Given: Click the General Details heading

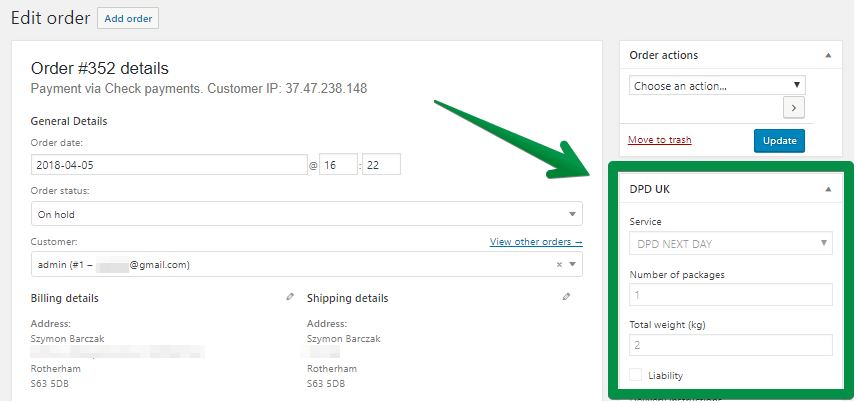Looking at the screenshot, I should (69, 121).
